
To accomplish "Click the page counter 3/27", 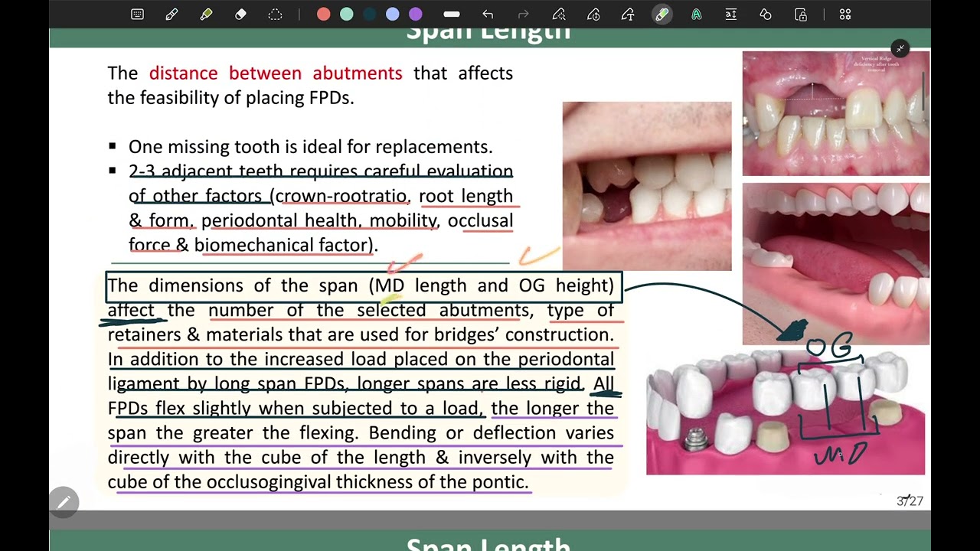I will point(910,501).
